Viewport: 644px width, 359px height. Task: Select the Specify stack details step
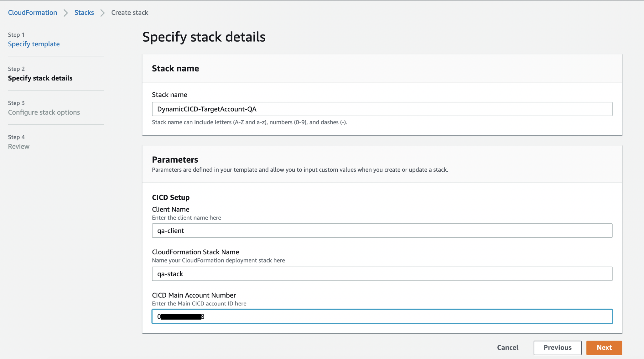point(40,78)
